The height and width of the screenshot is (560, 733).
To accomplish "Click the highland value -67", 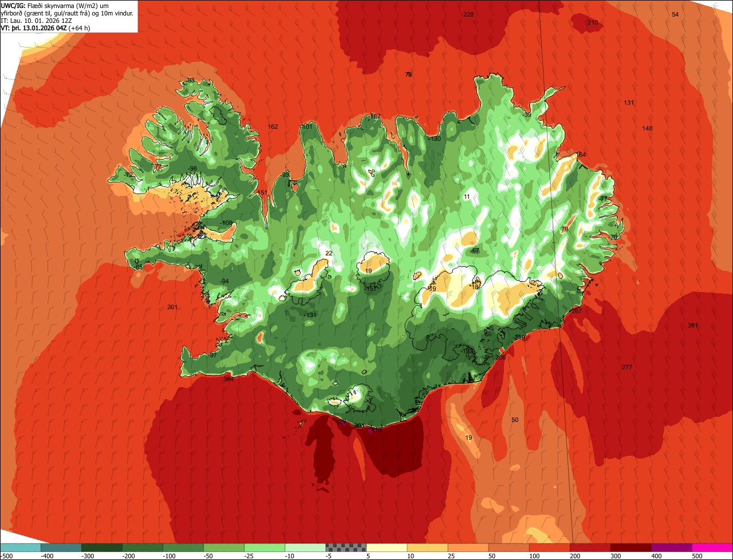I will pyautogui.click(x=474, y=251).
